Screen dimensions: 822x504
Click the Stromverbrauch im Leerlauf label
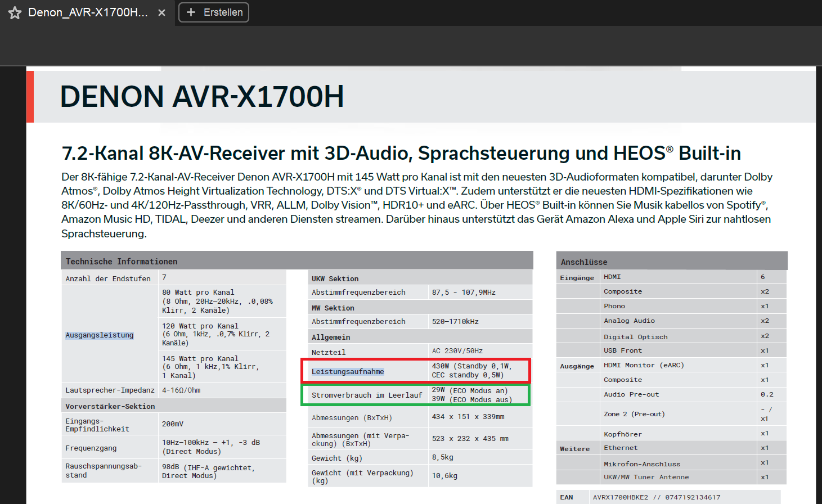(367, 395)
